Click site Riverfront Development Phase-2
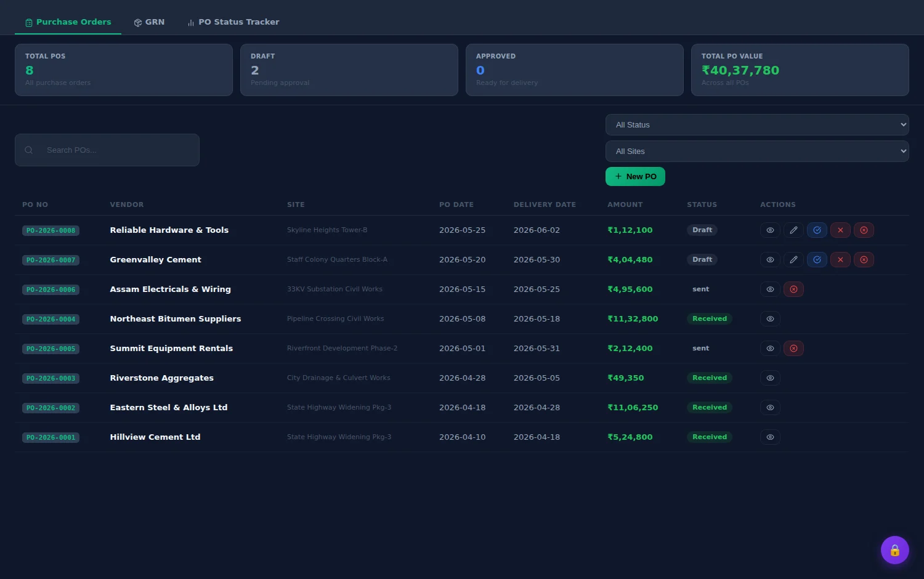 [342, 348]
